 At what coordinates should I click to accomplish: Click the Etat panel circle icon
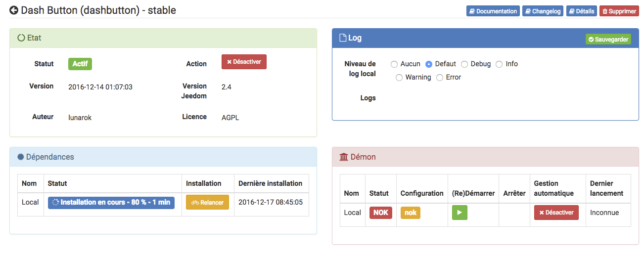click(x=21, y=38)
